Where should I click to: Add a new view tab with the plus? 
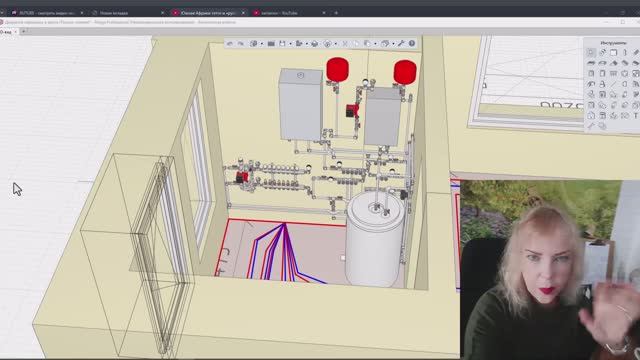tap(24, 31)
